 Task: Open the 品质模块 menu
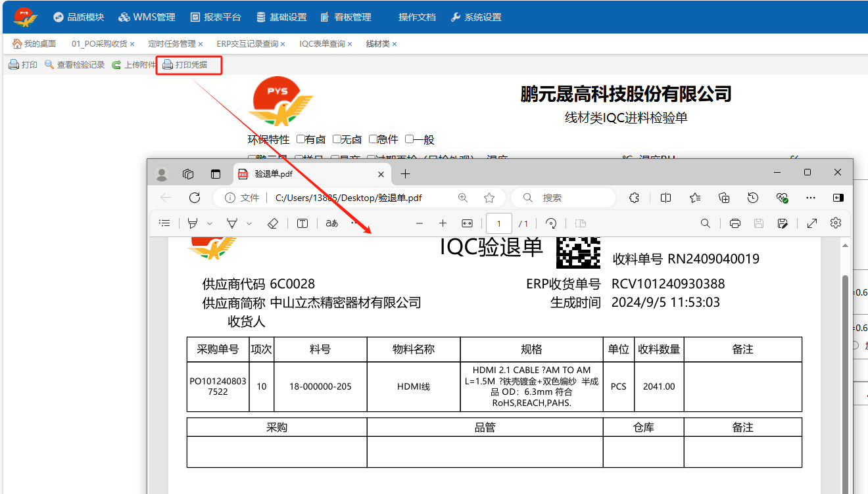[x=79, y=17]
